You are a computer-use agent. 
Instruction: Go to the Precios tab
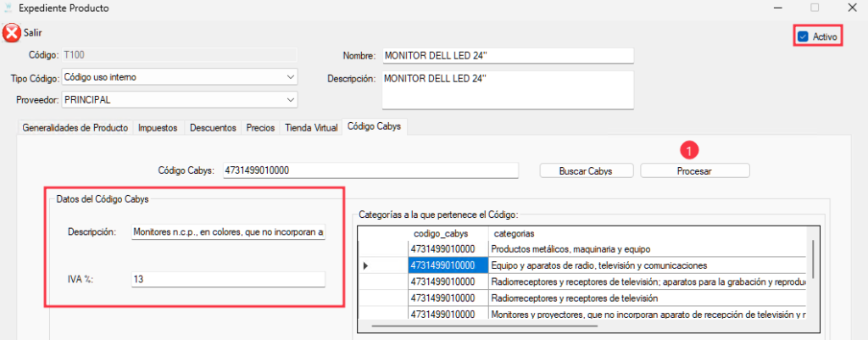pos(260,128)
